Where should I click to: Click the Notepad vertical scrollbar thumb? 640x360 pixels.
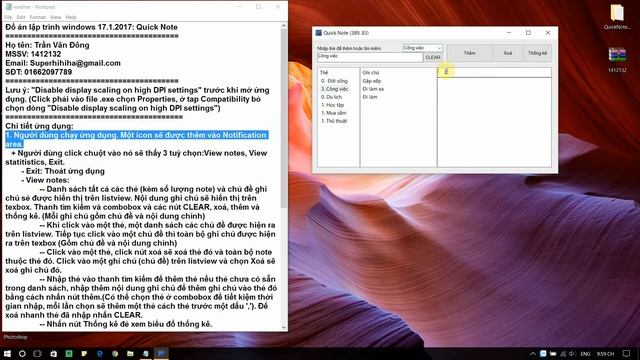(x=284, y=118)
